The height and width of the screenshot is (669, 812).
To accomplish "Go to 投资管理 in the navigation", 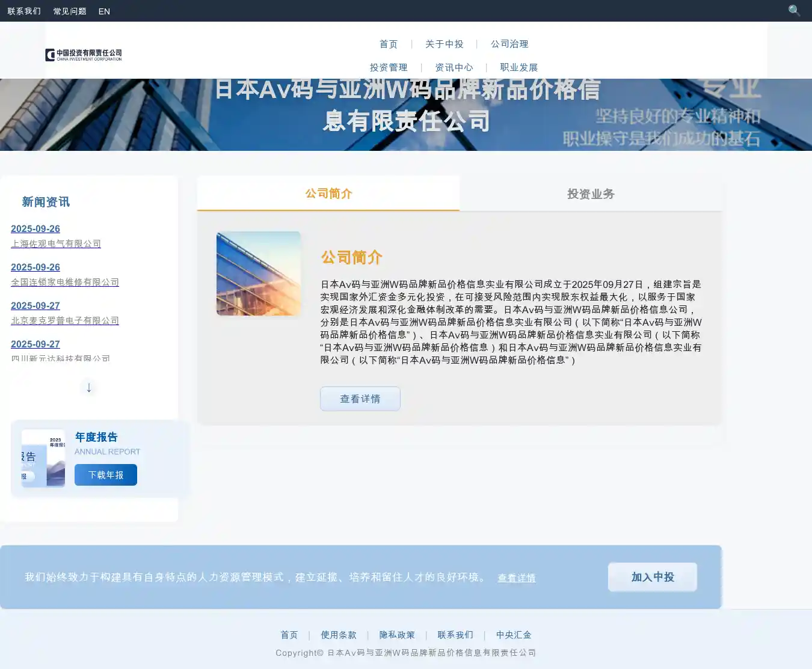I will pyautogui.click(x=389, y=67).
